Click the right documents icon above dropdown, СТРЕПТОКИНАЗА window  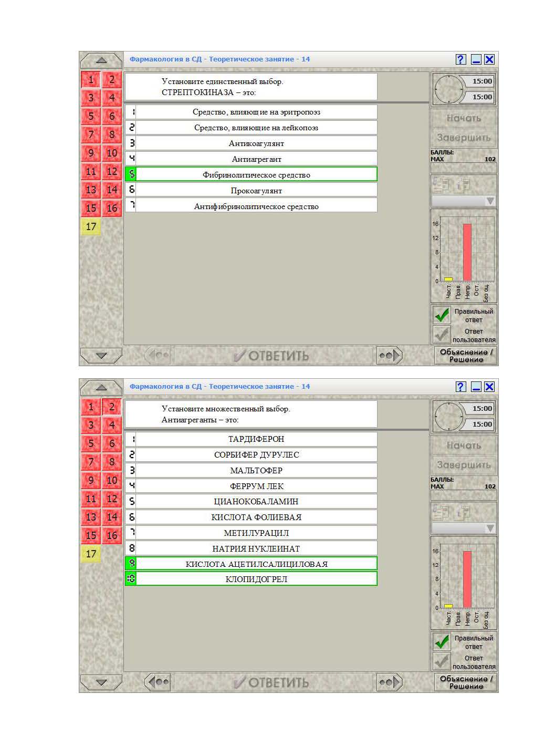pos(463,184)
